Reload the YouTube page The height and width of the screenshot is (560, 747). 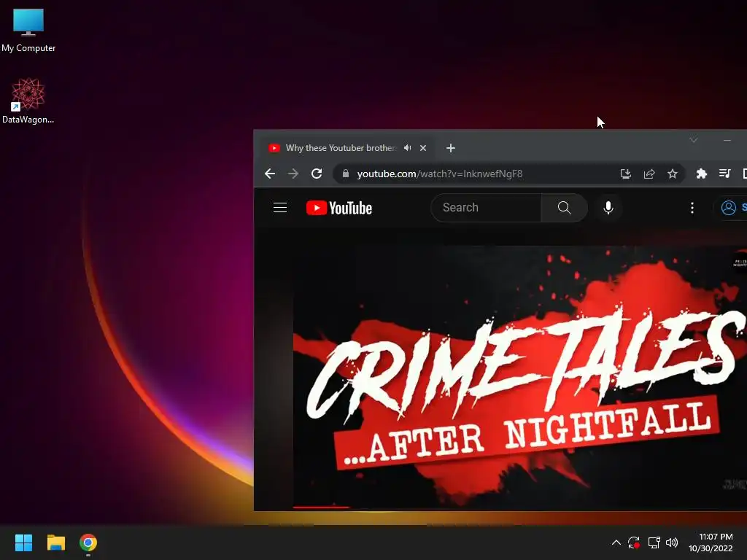click(317, 174)
